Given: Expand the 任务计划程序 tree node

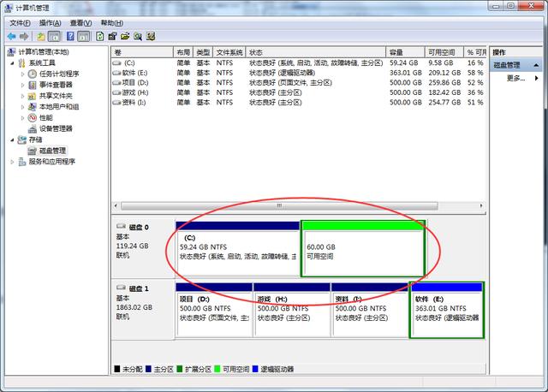Looking at the screenshot, I should 23,74.
